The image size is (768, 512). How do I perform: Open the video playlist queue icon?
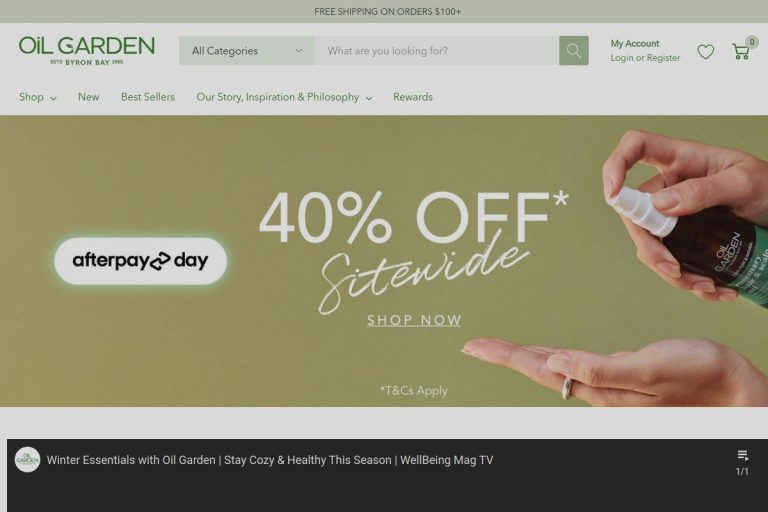743,456
